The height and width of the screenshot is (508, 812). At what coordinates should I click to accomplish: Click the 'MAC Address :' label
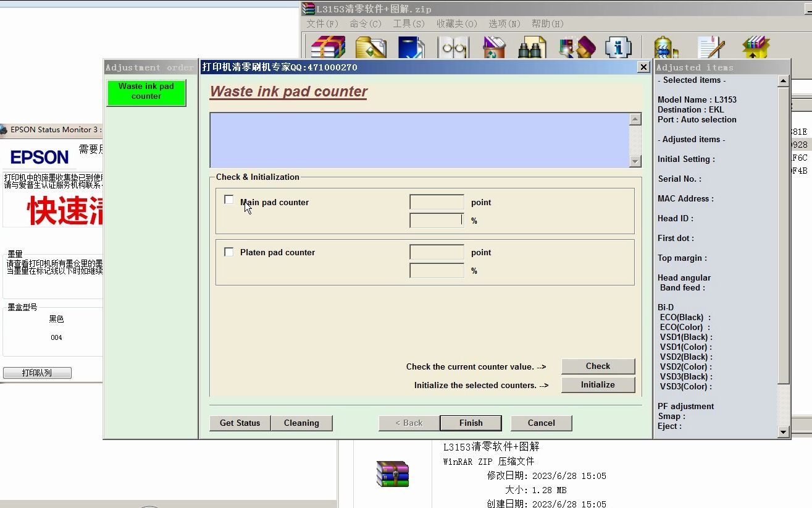685,198
